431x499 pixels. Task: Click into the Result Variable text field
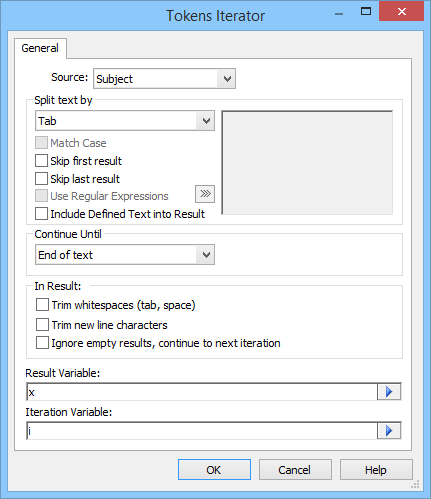tap(202, 392)
